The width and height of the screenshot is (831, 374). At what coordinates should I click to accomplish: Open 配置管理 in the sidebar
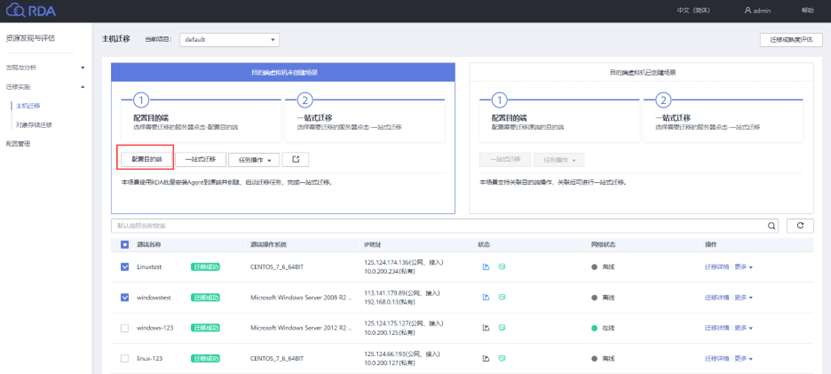(18, 144)
